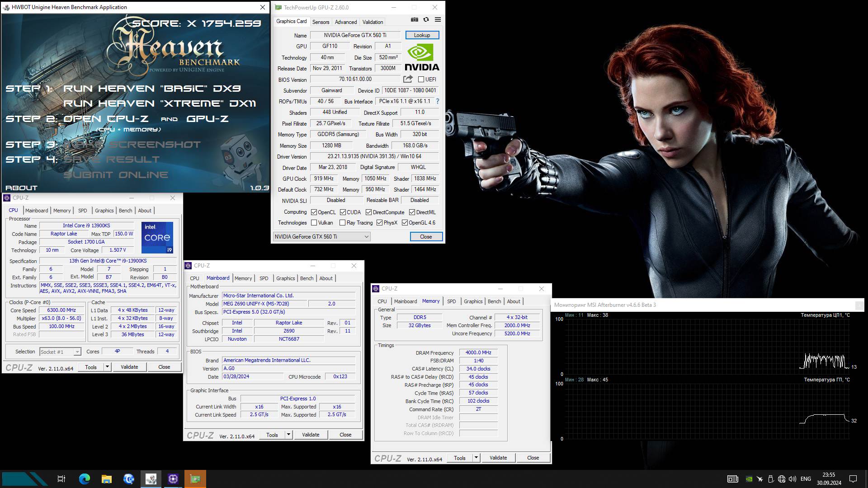Open Bench tab in CPU-Z Mainboard window
868x488 pixels.
click(x=307, y=278)
